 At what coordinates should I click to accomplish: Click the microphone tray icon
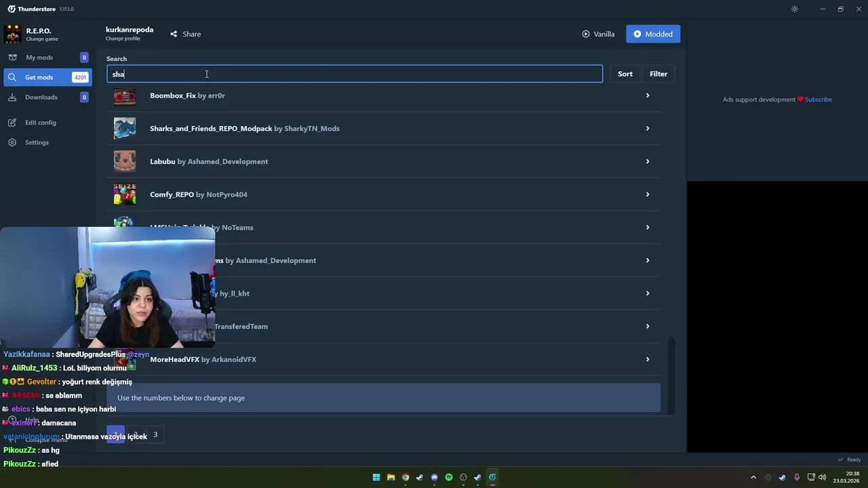(797, 477)
